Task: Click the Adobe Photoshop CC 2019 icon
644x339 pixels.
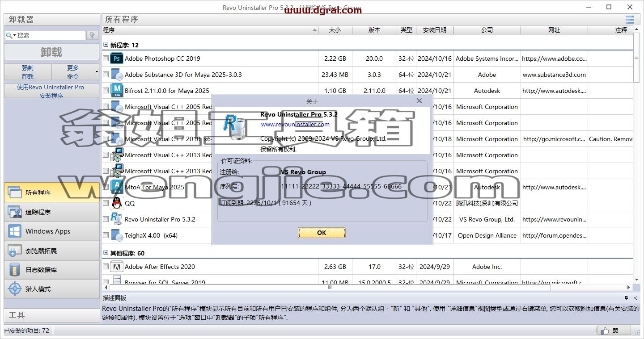Action: tap(117, 59)
